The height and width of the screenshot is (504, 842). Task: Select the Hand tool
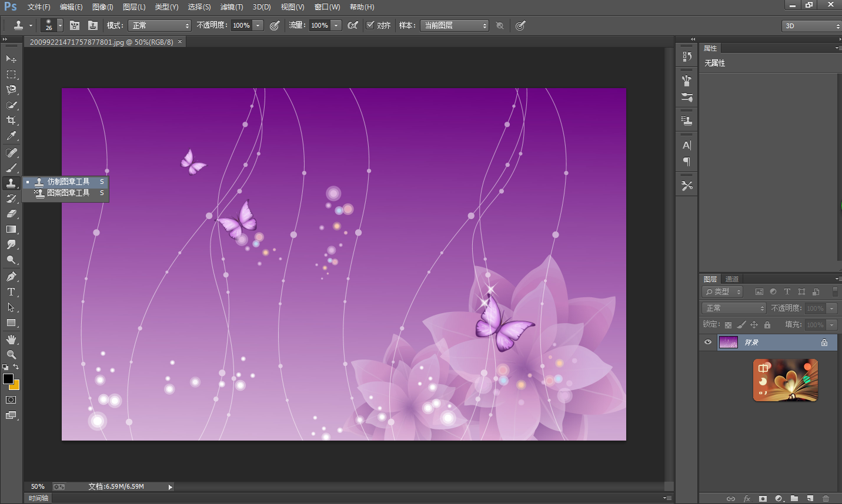(11, 340)
